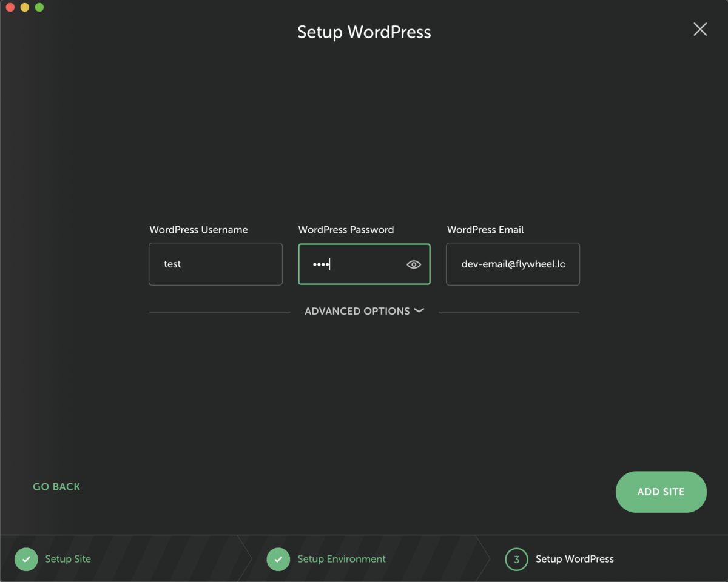The width and height of the screenshot is (728, 582).
Task: Go back to the previous step
Action: [56, 487]
